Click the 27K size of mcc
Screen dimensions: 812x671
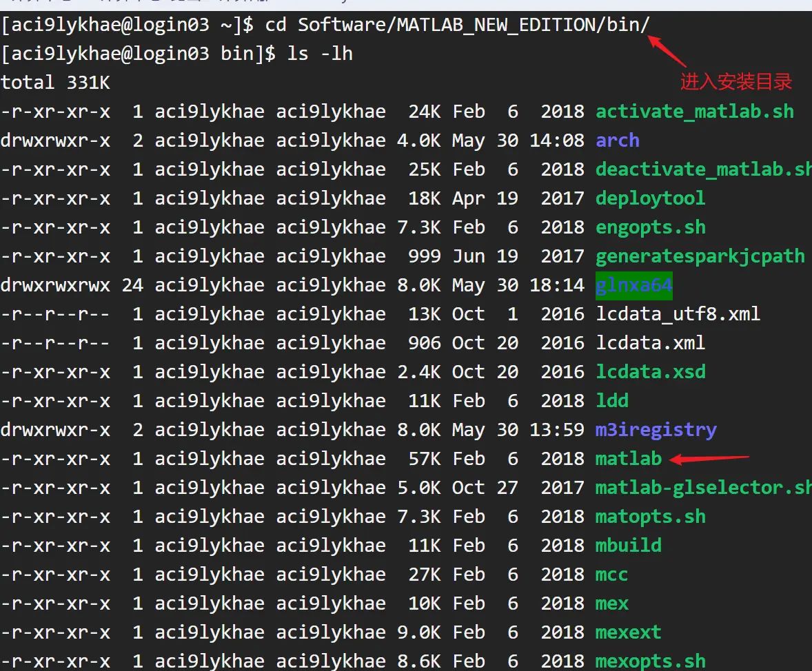425,575
